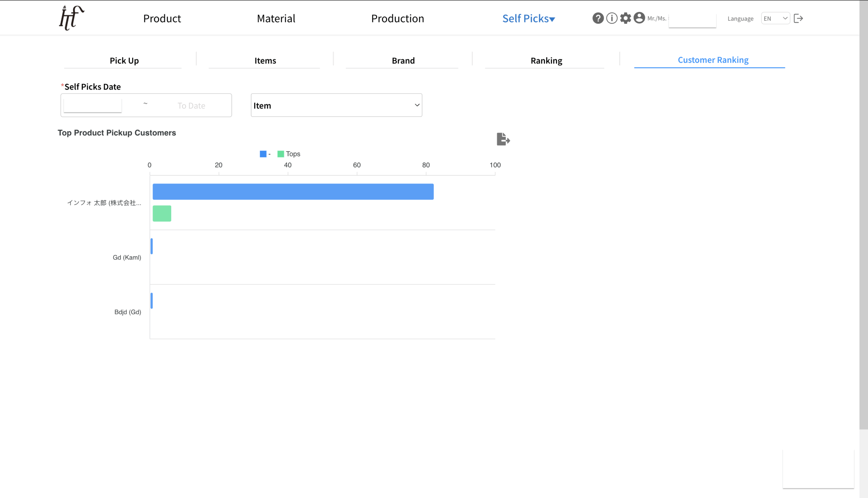
Task: Export the chart using the file export icon
Action: click(503, 139)
